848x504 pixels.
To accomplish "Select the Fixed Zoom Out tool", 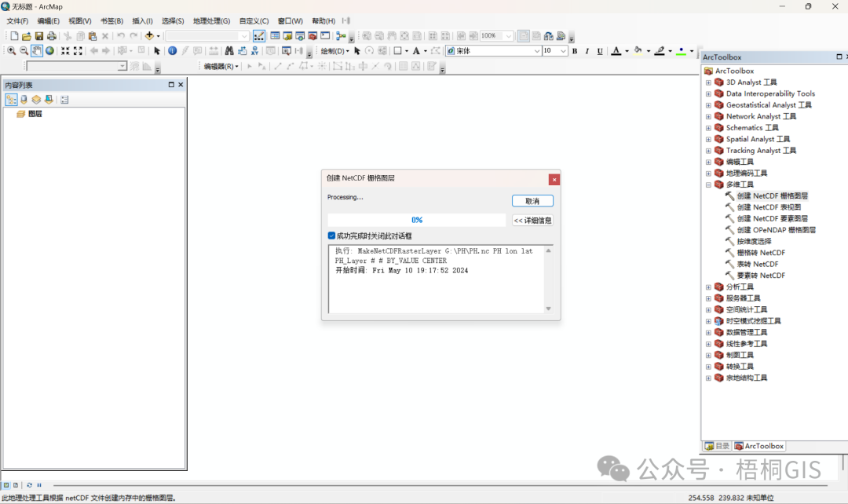I will (78, 51).
